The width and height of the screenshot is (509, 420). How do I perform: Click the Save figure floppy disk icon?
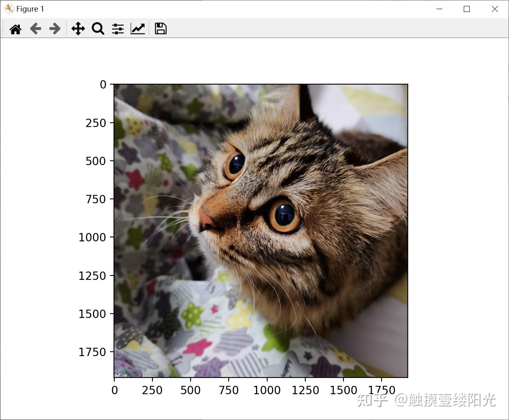coord(160,28)
